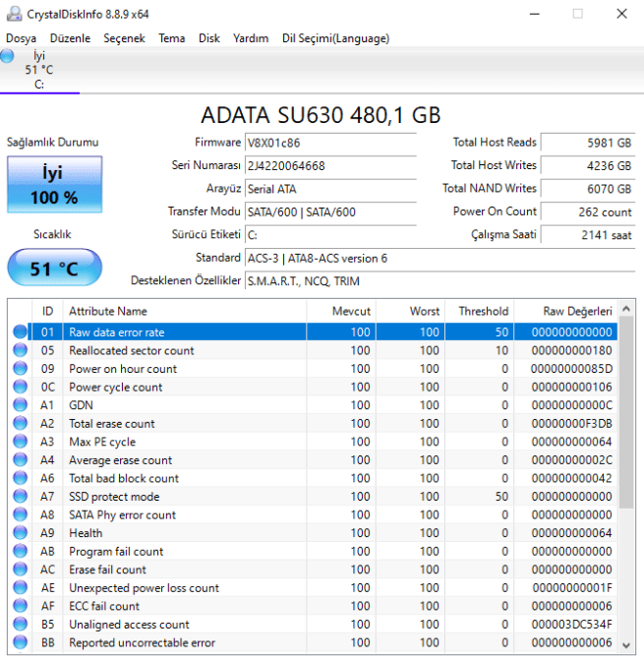
Task: Click Total Host Writes value 4236 GB
Action: click(x=588, y=165)
